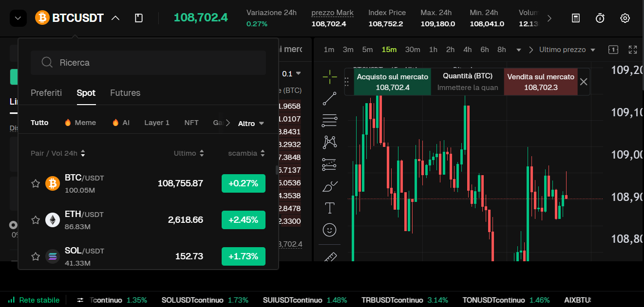This screenshot has width=644, height=307.
Task: Click Acquisto sul mercato buy button
Action: (393, 82)
